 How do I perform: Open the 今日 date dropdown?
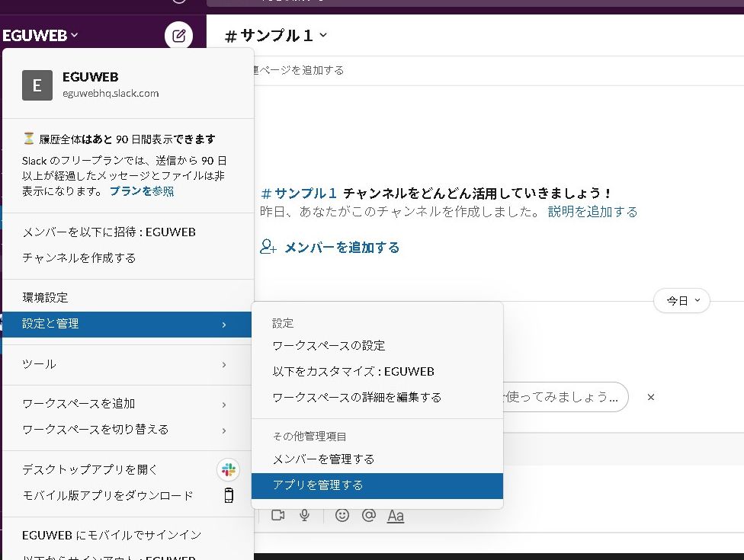pyautogui.click(x=681, y=301)
